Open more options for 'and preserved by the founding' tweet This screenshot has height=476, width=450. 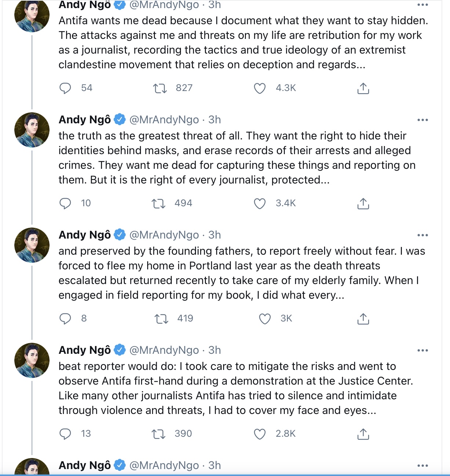pyautogui.click(x=423, y=235)
